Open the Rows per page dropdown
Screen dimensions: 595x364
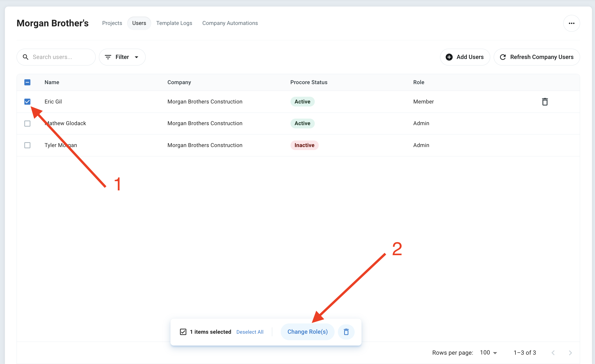[x=488, y=353]
